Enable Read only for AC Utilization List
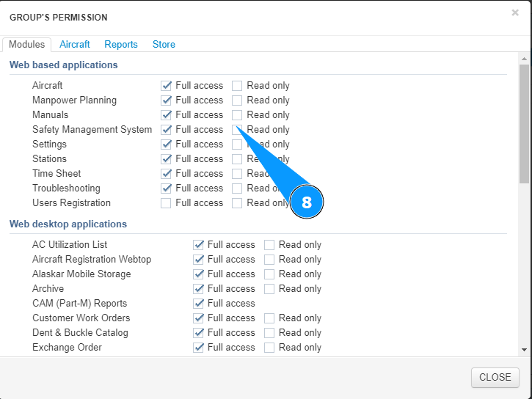Screen dimensions: 532x399 pos(269,245)
